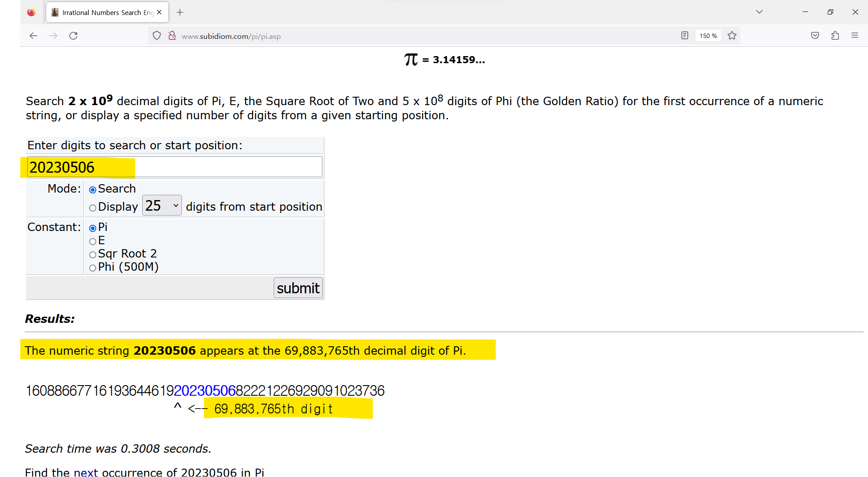Click the 150% zoom level indicator
The image size is (868, 477).
tap(708, 36)
